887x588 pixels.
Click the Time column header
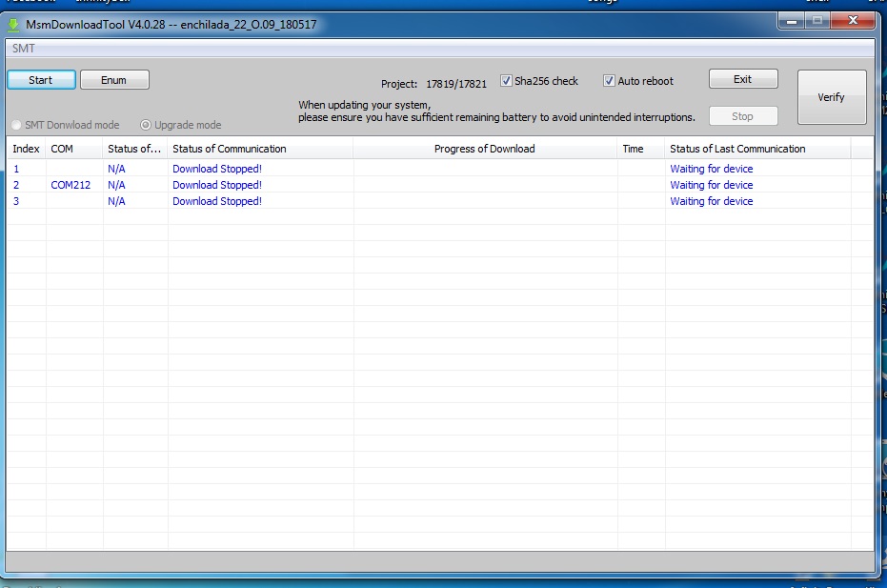tap(640, 149)
